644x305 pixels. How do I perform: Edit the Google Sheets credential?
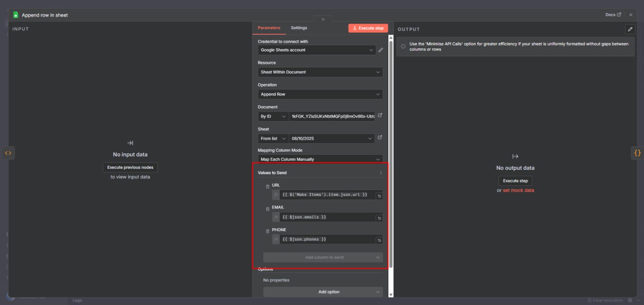(380, 50)
